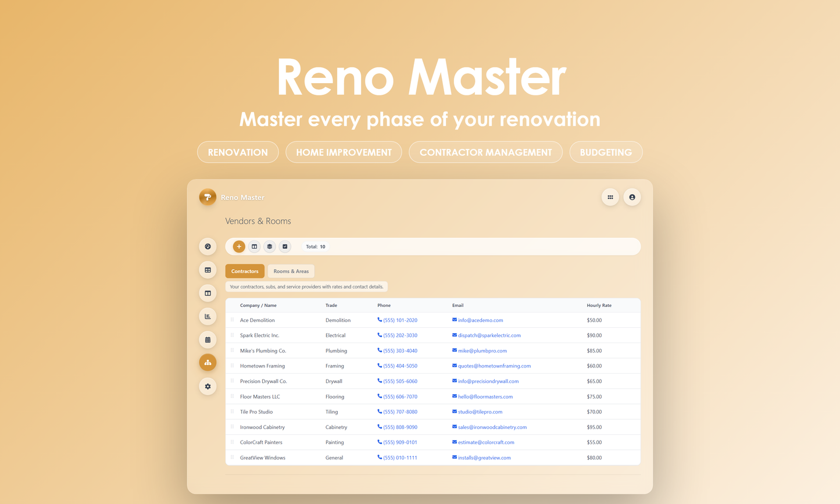This screenshot has width=840, height=504.
Task: Open the settings gear sidebar icon
Action: pos(208,386)
